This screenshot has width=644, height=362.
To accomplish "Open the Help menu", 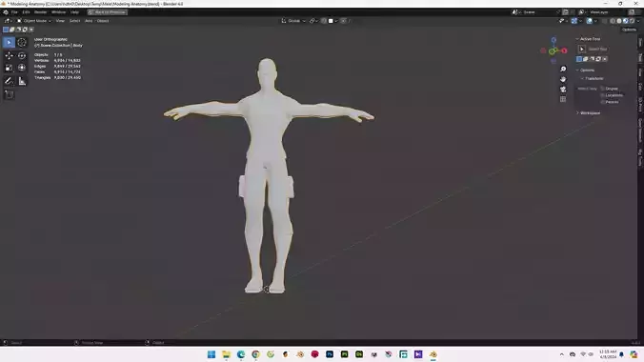I will tap(74, 12).
